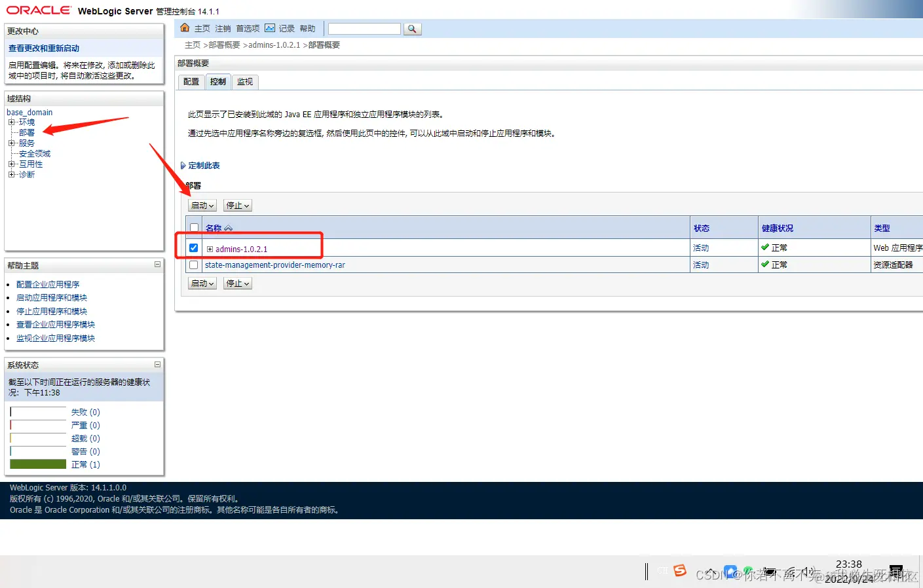Sort by the 状态 column header
The image size is (923, 588).
[702, 229]
